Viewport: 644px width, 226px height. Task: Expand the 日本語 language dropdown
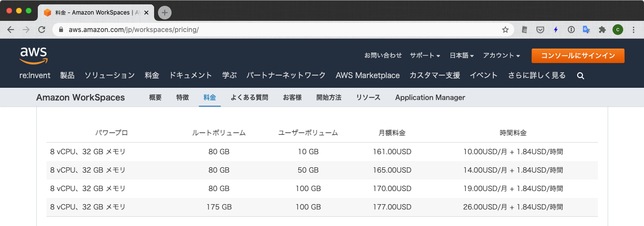click(462, 55)
